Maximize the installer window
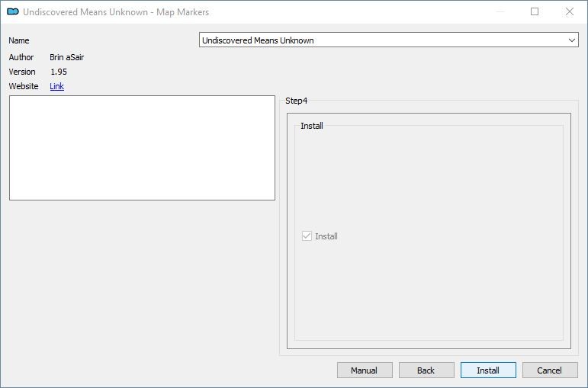 coord(535,11)
